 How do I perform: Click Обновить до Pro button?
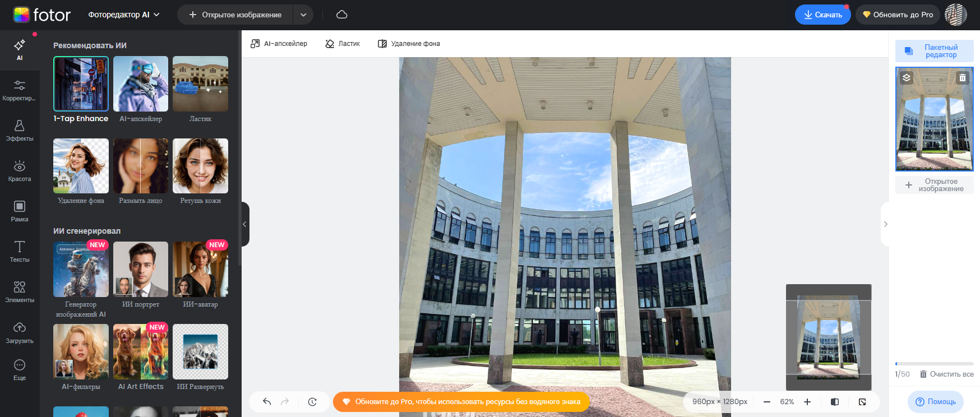pos(898,15)
